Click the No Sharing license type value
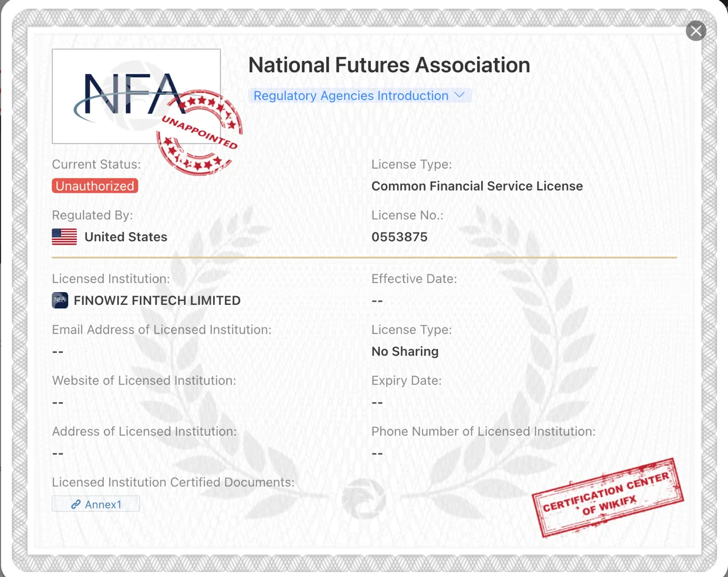Viewport: 728px width, 577px height. coord(405,351)
